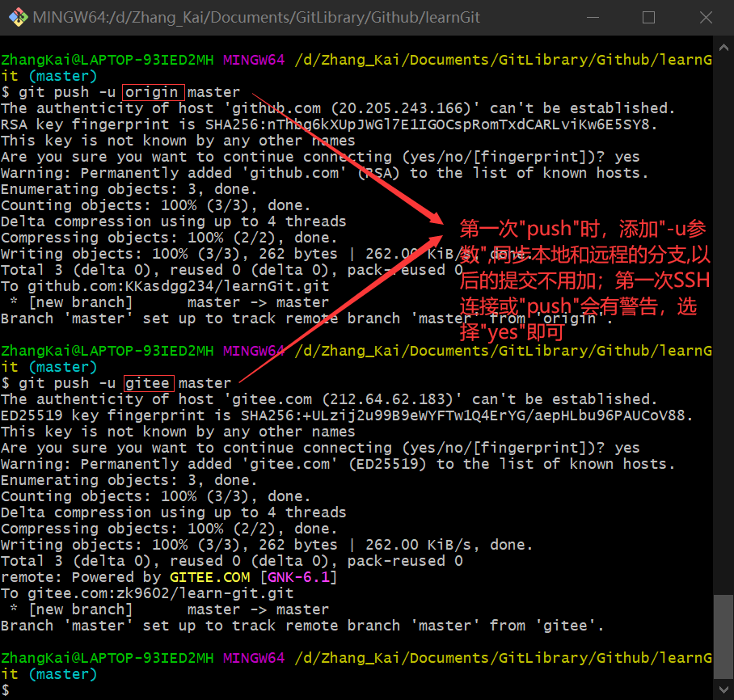Click 'remote: Powered by GITEE.COM' line
The image size is (734, 700).
click(169, 577)
